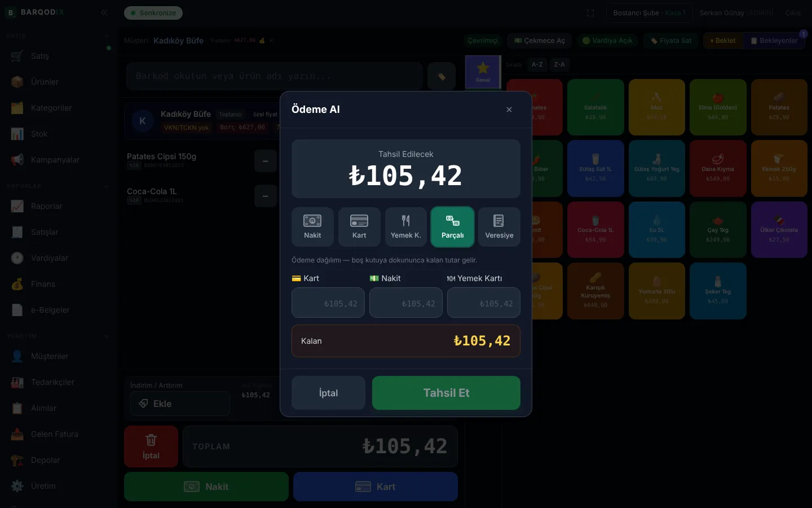Choose Yemek K. payment method
812x508 pixels.
(x=406, y=227)
